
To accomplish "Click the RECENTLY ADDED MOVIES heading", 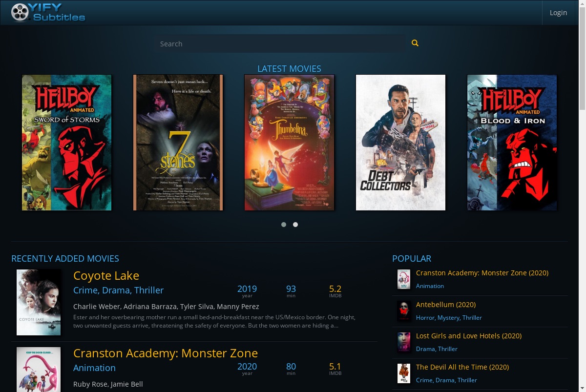I will click(65, 259).
